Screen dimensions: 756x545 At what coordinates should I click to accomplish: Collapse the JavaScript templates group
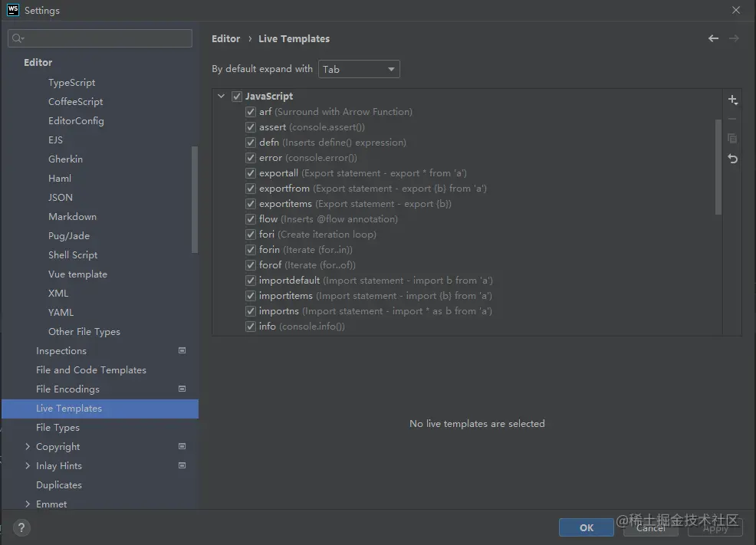pyautogui.click(x=222, y=97)
